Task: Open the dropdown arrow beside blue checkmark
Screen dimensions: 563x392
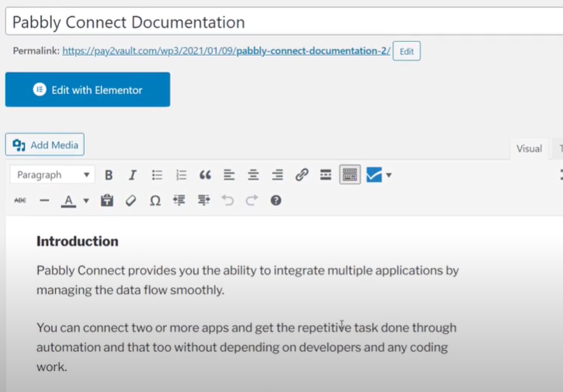Action: tap(388, 175)
